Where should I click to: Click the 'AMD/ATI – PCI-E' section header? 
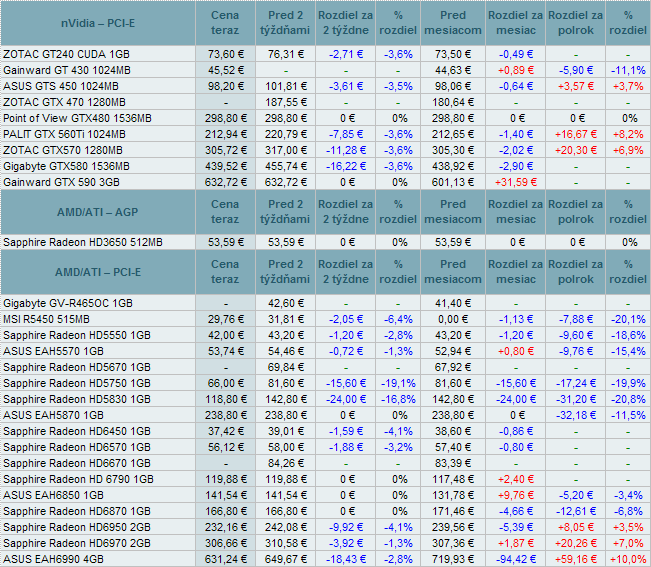click(x=98, y=272)
